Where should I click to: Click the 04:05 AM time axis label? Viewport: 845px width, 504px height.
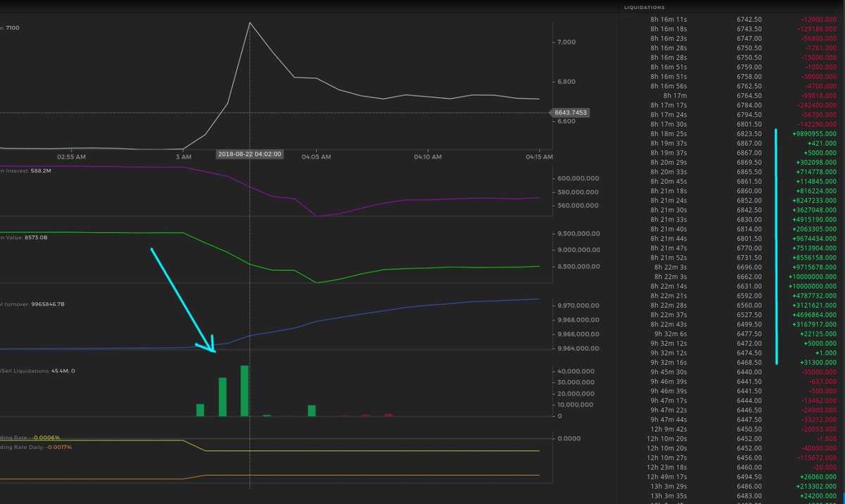[315, 157]
